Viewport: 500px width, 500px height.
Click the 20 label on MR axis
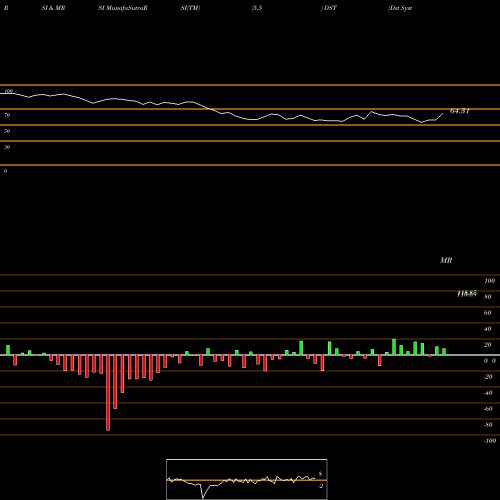coord(488,345)
